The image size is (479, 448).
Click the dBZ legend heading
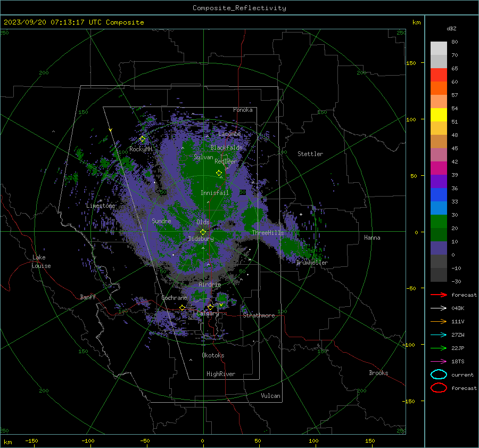451,28
